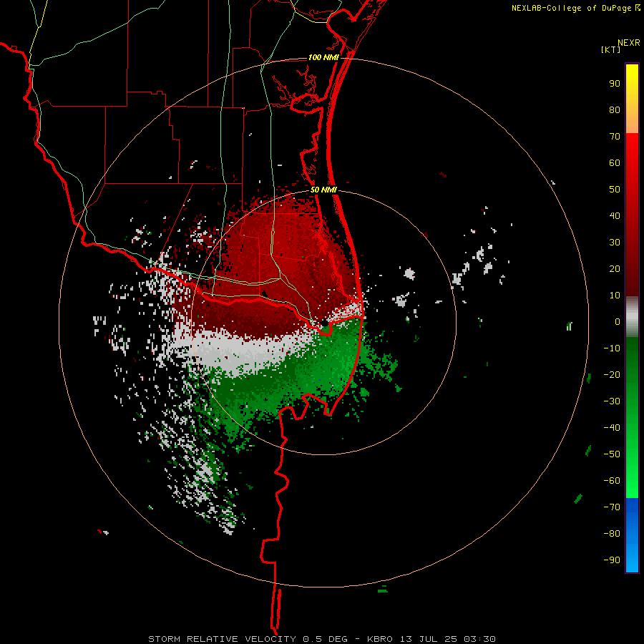Screen dimensions: 644x644
Task: Select the -80 value on the velocity scale
Action: (x=612, y=534)
